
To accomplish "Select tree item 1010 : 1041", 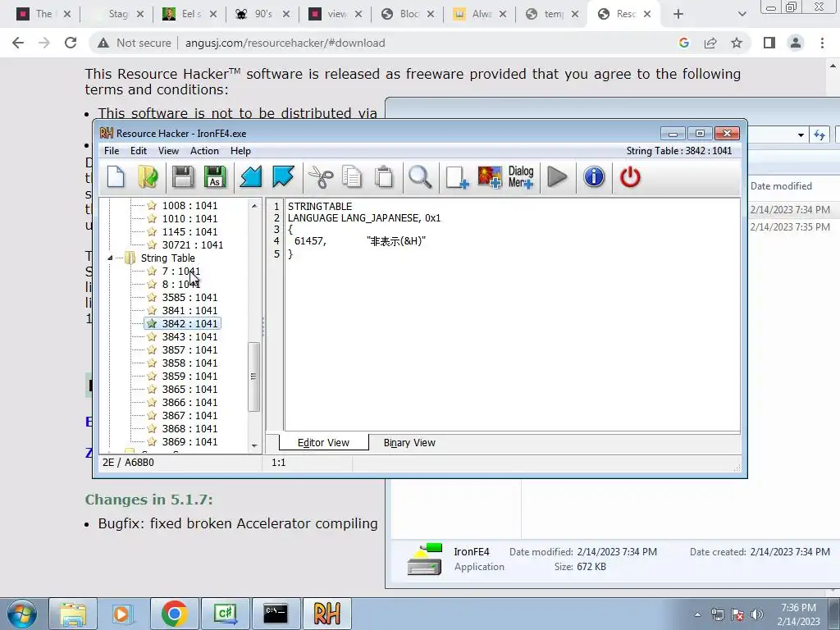I will (x=189, y=218).
